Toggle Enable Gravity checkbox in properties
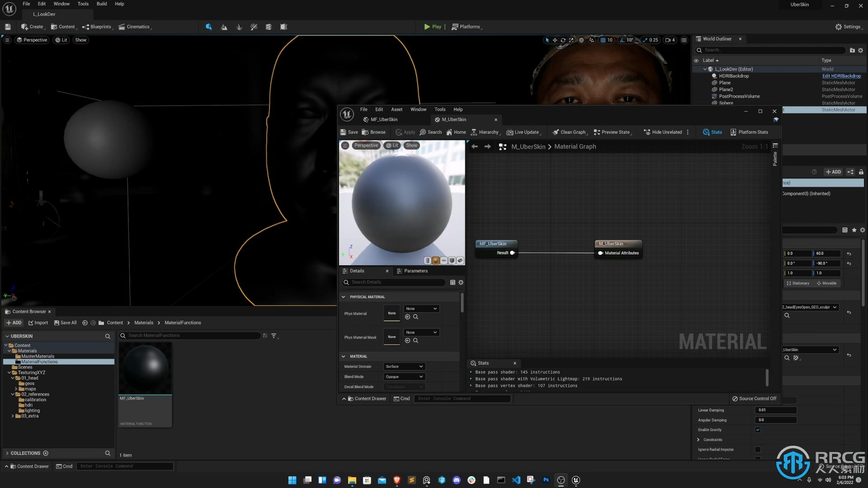The height and width of the screenshot is (488, 868). pyautogui.click(x=758, y=429)
